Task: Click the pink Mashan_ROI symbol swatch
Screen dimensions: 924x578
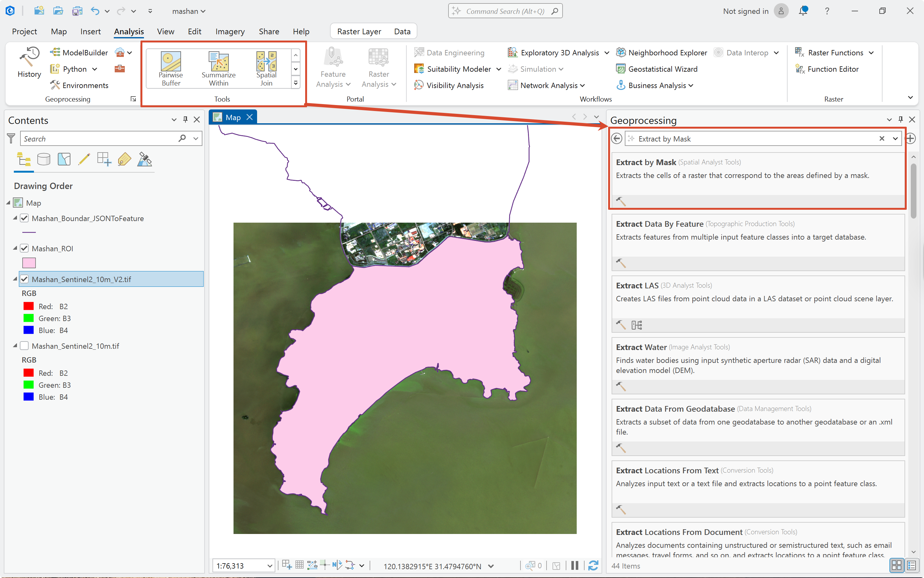Action: [29, 263]
